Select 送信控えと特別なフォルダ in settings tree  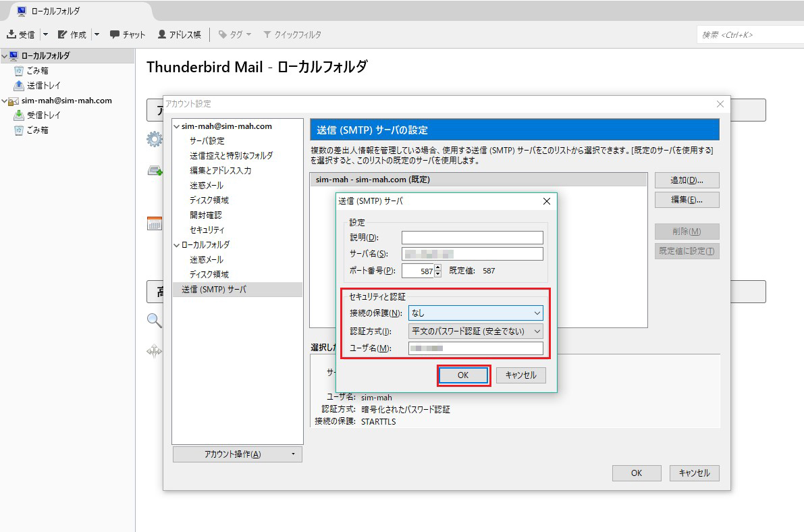pyautogui.click(x=232, y=156)
